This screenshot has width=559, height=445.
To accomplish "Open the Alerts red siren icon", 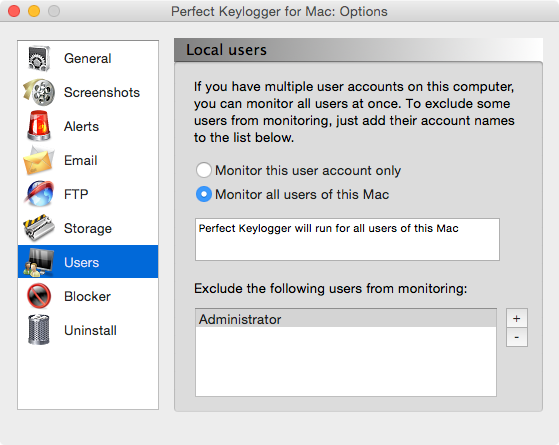I will [39, 126].
